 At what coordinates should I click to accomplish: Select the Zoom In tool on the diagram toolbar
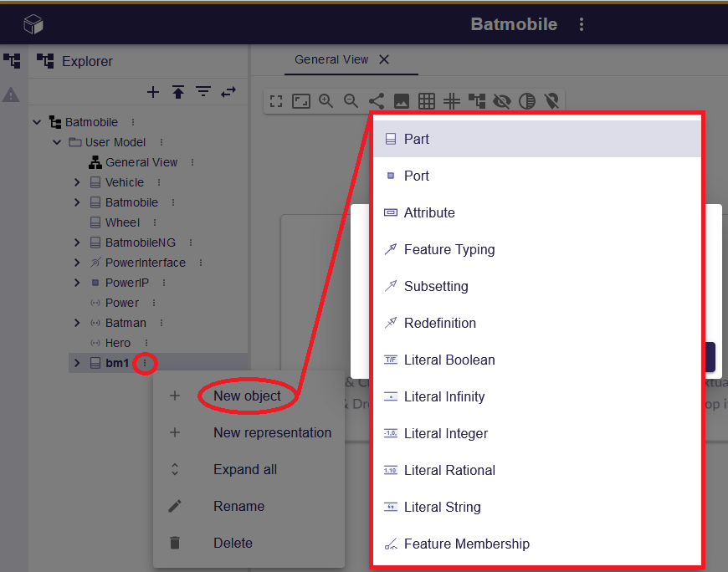tap(326, 101)
